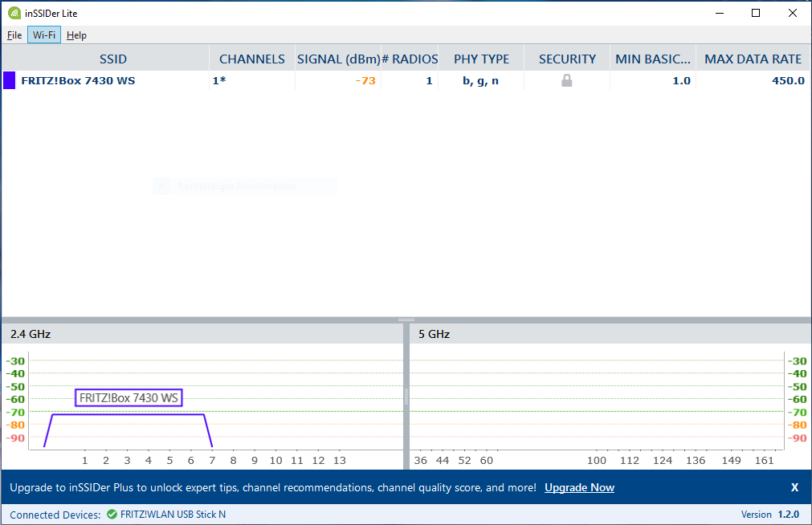Click channel 161 on the 5 GHz axis
Screen dimensions: 812x525
[x=765, y=460]
